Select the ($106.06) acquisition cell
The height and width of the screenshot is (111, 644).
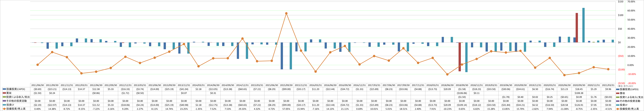point(462,93)
